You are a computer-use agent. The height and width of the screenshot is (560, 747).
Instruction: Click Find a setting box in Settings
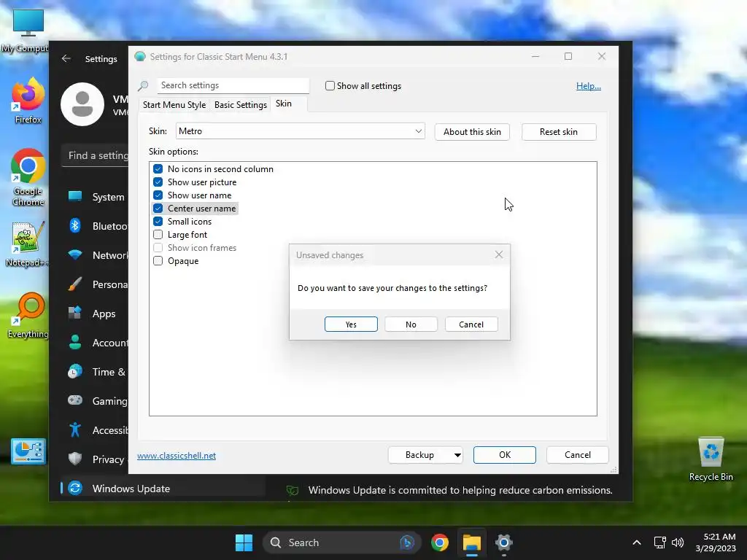[x=96, y=155]
